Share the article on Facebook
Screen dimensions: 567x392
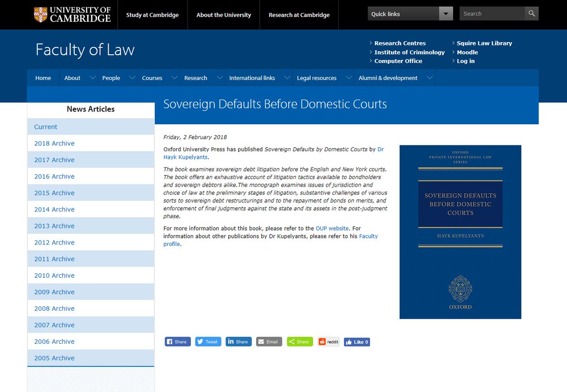[178, 341]
